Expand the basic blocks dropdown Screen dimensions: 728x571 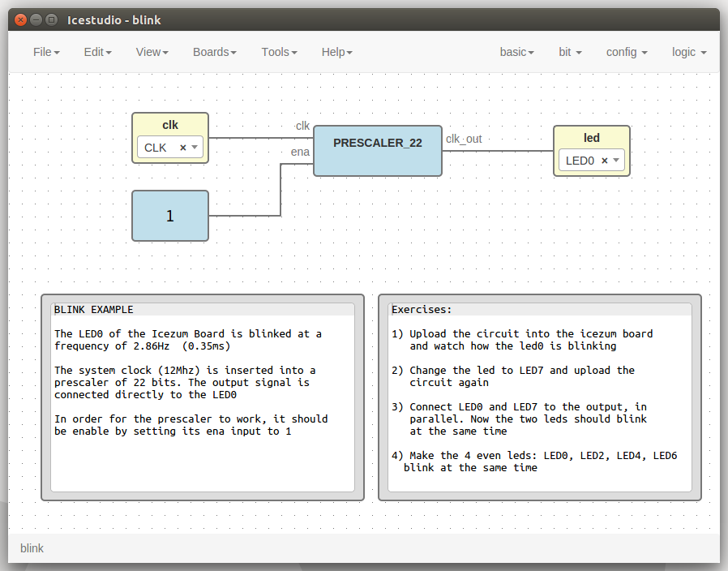click(x=516, y=52)
